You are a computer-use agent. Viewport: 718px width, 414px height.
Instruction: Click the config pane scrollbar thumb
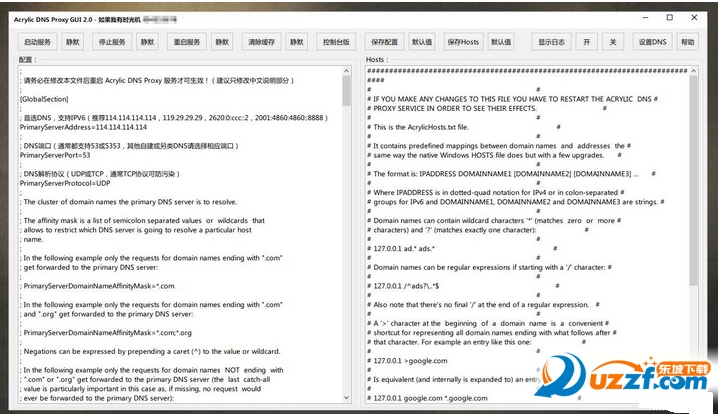(346, 91)
